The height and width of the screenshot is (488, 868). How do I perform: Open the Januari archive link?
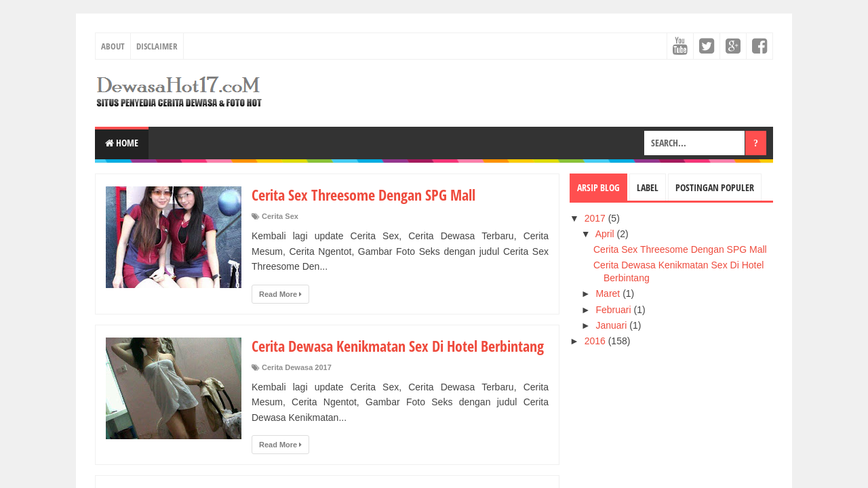(x=612, y=325)
